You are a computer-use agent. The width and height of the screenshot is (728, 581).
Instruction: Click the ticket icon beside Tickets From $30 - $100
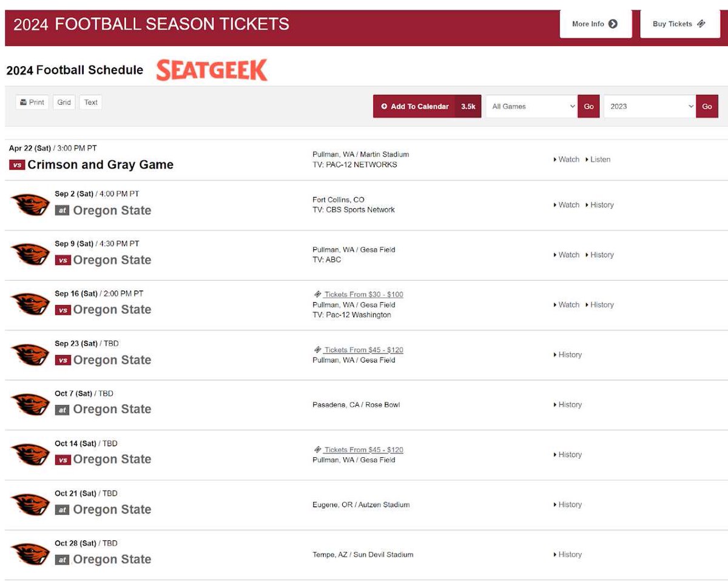pyautogui.click(x=318, y=294)
